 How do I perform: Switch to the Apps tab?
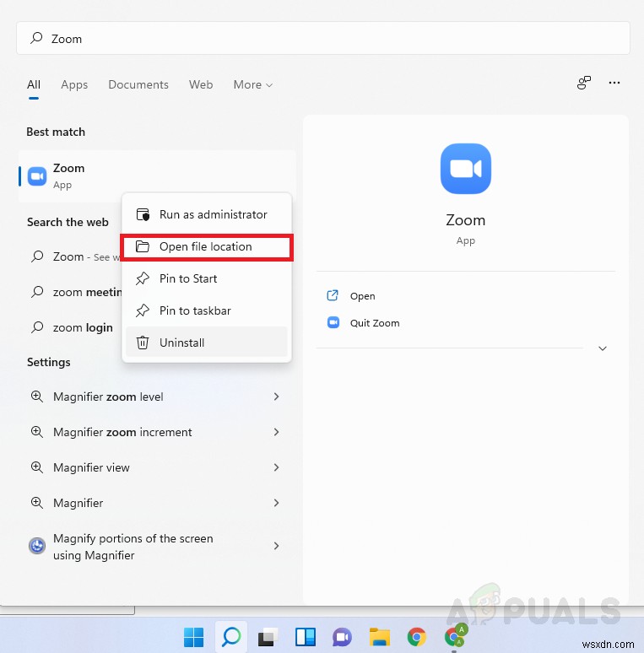(x=74, y=84)
